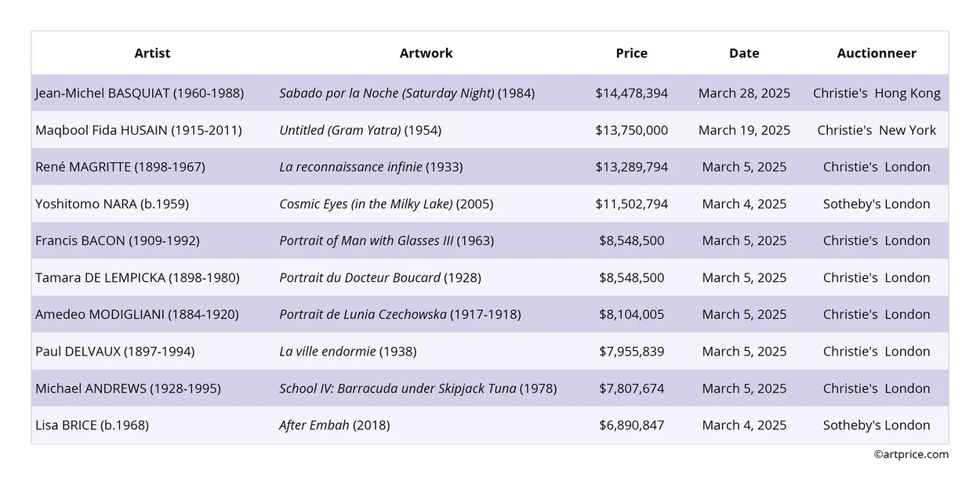The width and height of the screenshot is (980, 477).
Task: Select Francis BACON artist cell
Action: tap(118, 240)
